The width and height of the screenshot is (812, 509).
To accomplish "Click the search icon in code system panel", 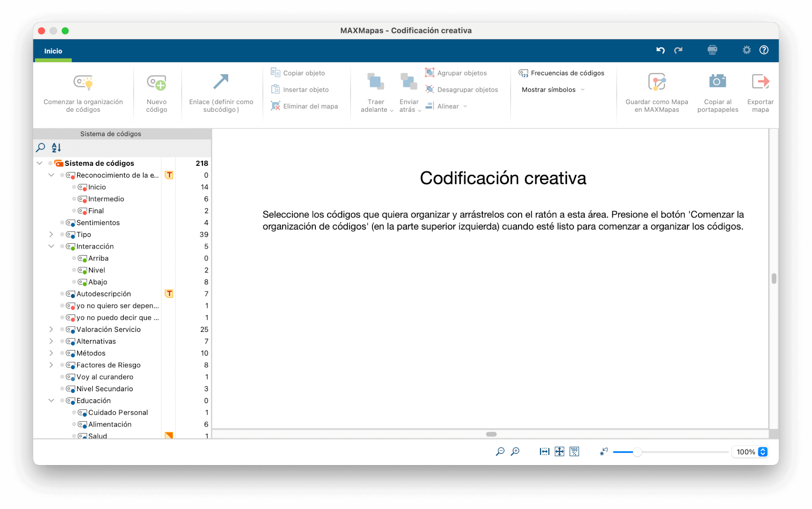I will 41,147.
